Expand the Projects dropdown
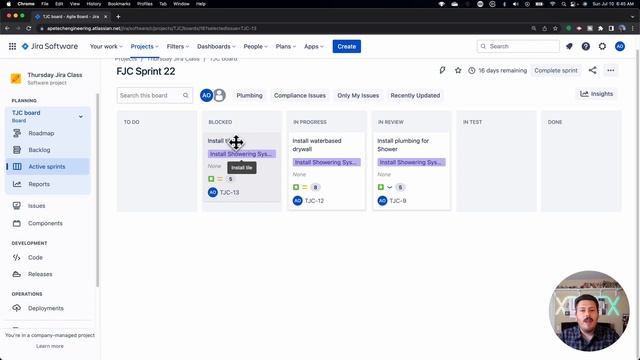Image resolution: width=640 pixels, height=360 pixels. click(x=144, y=47)
